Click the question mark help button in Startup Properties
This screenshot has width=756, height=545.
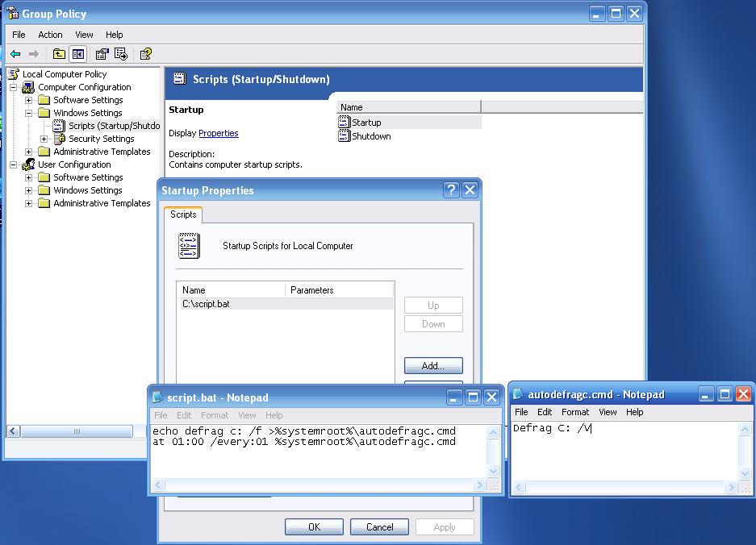(451, 189)
